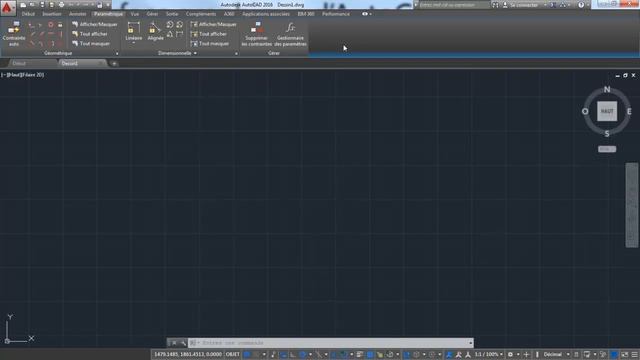Click the workspace switching gear icon

pos(510,354)
